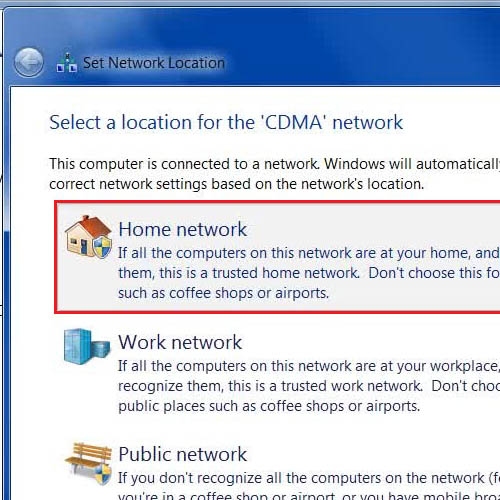
Task: Click the round Back arrow button
Action: (29, 62)
